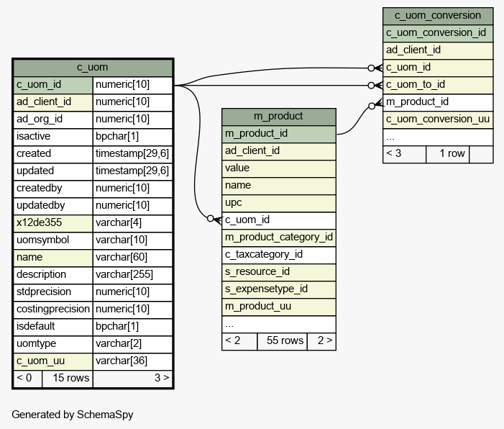Click the '15 rows' count cell
This screenshot has width=504, height=429.
pyautogui.click(x=68, y=378)
